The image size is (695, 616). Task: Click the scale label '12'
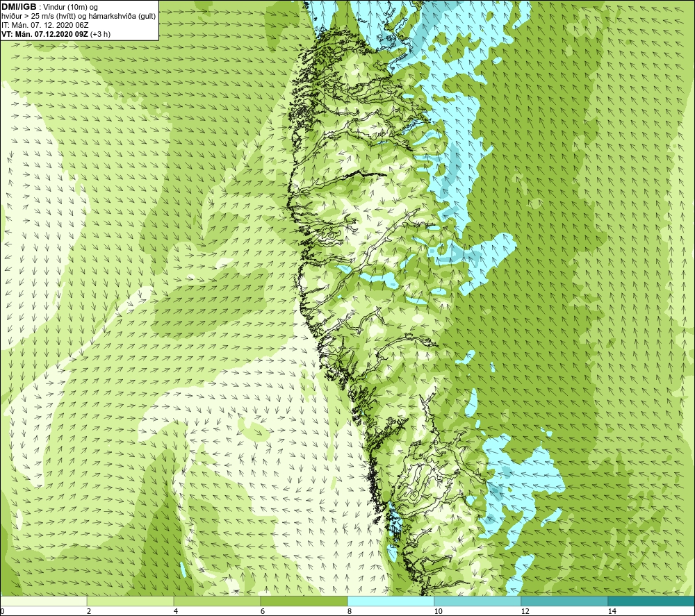coord(525,611)
